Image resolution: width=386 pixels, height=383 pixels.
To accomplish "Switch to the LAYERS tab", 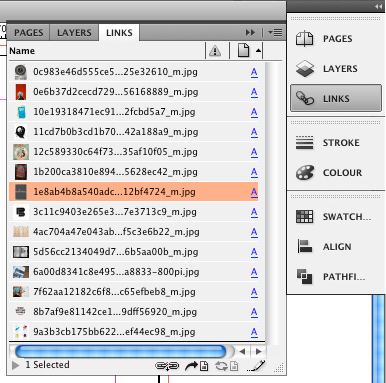I will click(x=74, y=33).
